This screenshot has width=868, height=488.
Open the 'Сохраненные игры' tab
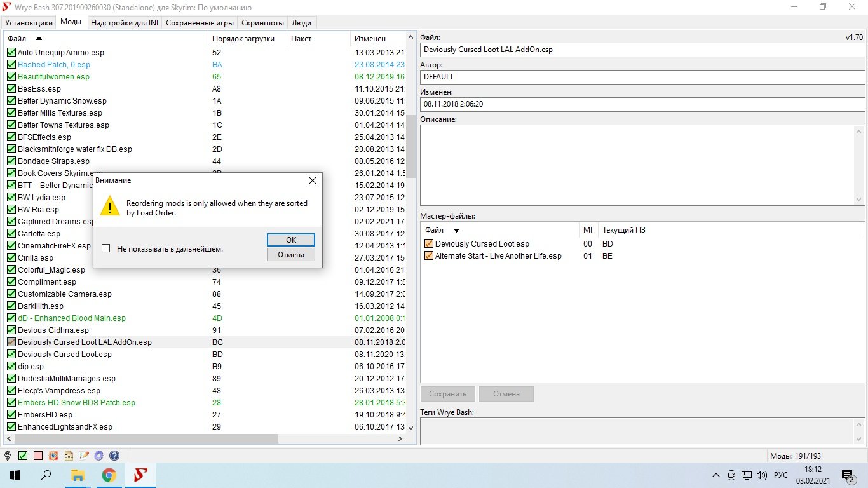[200, 22]
